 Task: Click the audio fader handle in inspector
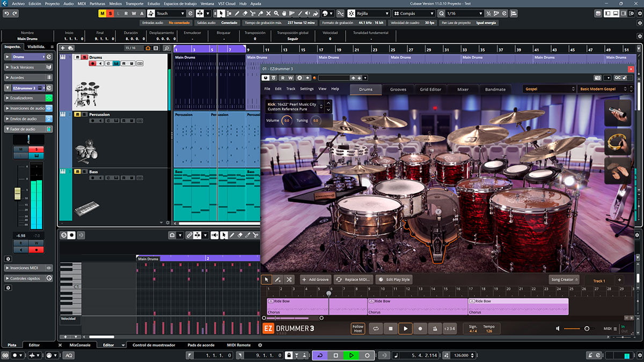tap(17, 193)
